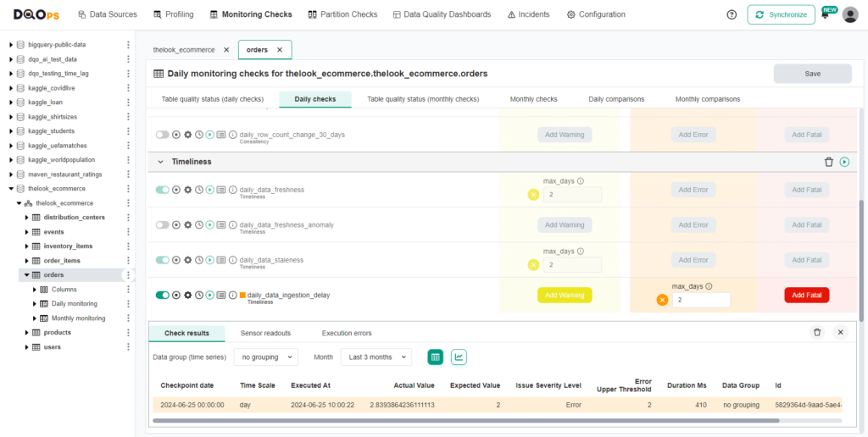Click Add Error for daily_data_freshness

pos(693,190)
